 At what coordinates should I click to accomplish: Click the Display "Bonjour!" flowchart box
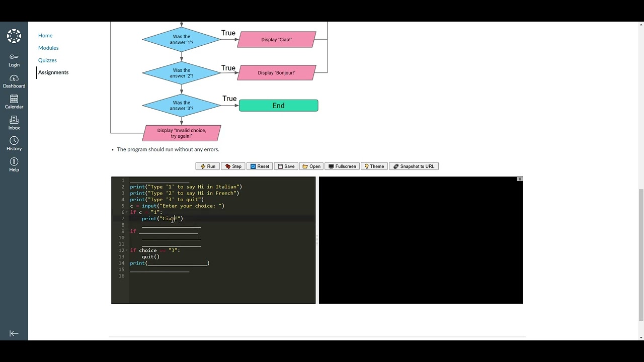click(277, 73)
